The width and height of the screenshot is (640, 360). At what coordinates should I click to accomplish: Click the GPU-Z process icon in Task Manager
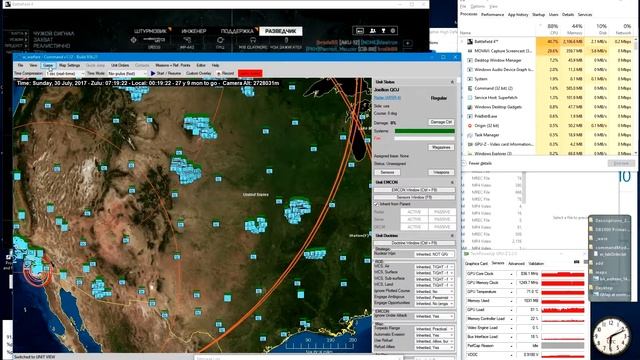point(470,144)
